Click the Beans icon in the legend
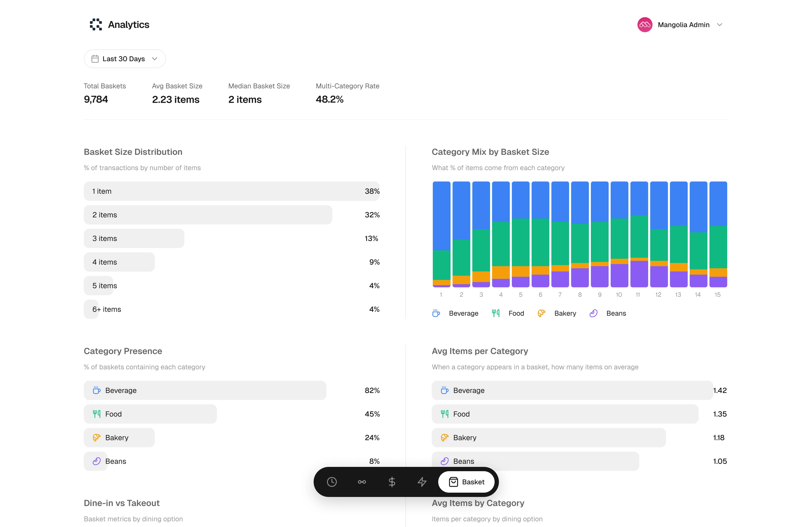 (593, 313)
